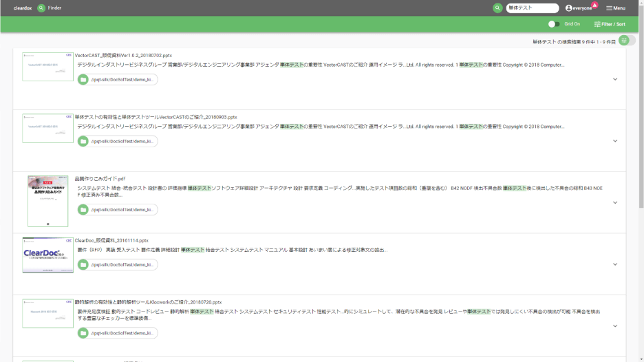Open Filter / Sort options
Screen dimensions: 644x362
[610, 24]
